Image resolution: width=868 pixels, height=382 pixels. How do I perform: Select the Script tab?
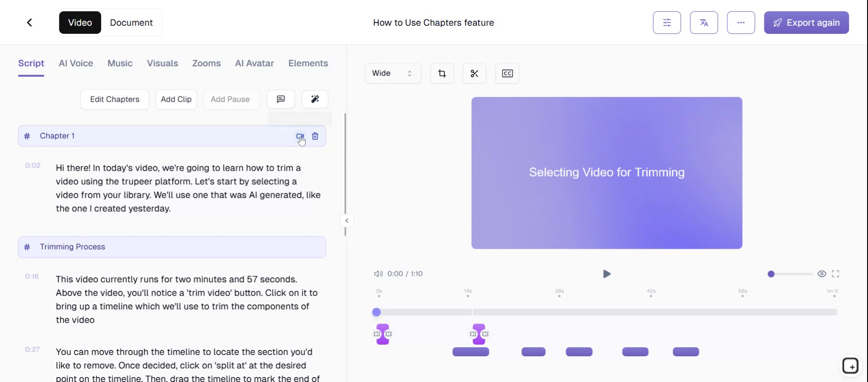pyautogui.click(x=31, y=63)
